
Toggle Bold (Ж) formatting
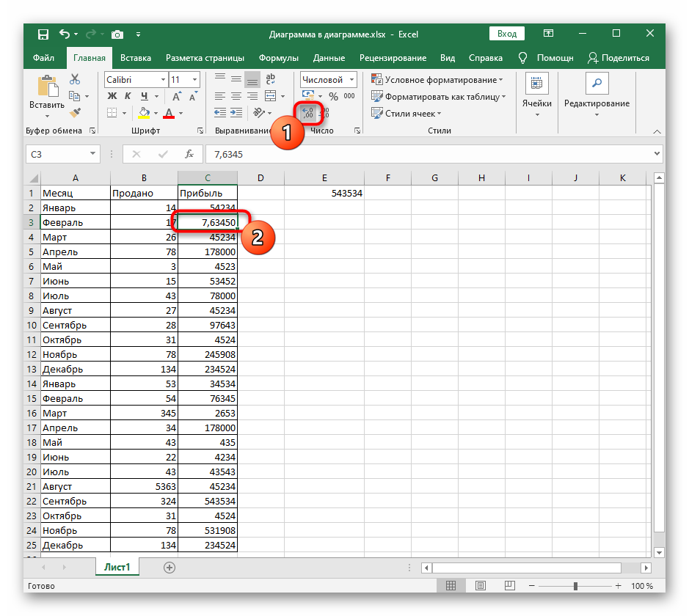coord(112,96)
